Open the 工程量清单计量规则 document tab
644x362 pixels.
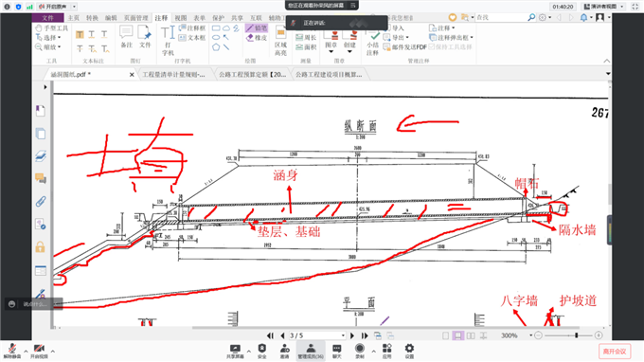click(173, 74)
